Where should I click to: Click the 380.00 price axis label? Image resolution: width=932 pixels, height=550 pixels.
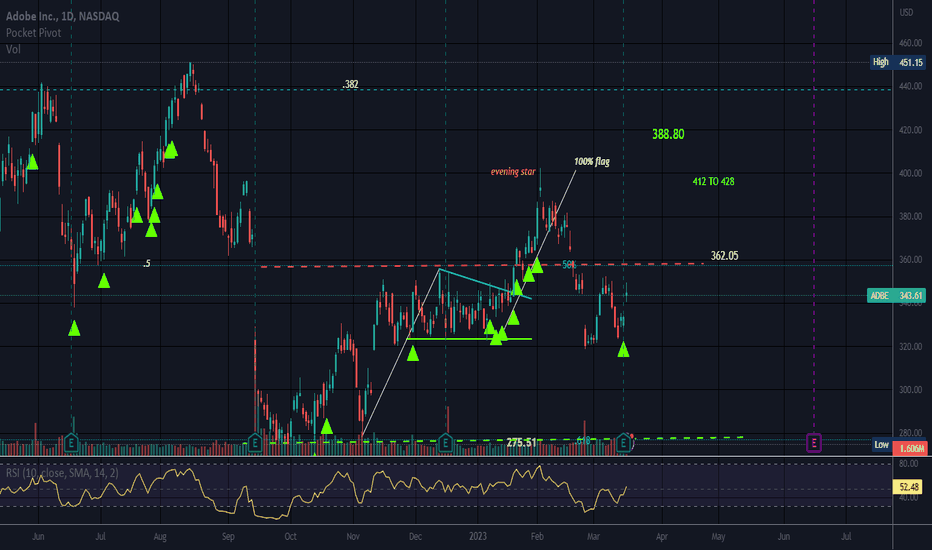tap(911, 216)
